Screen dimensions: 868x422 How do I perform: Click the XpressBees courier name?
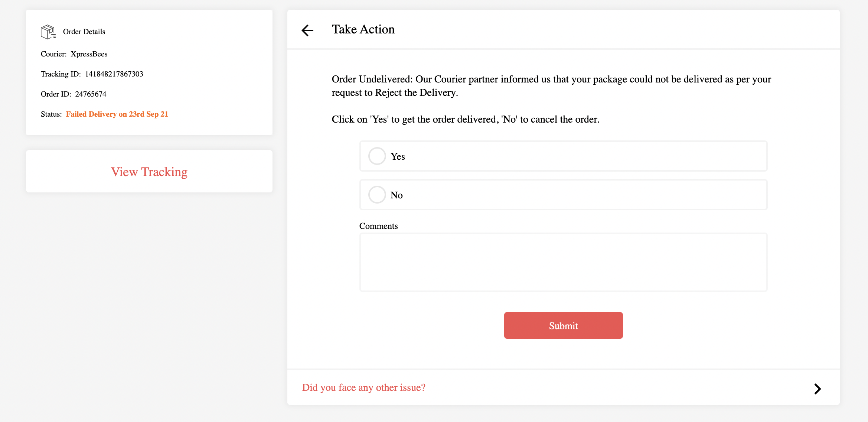pyautogui.click(x=89, y=54)
